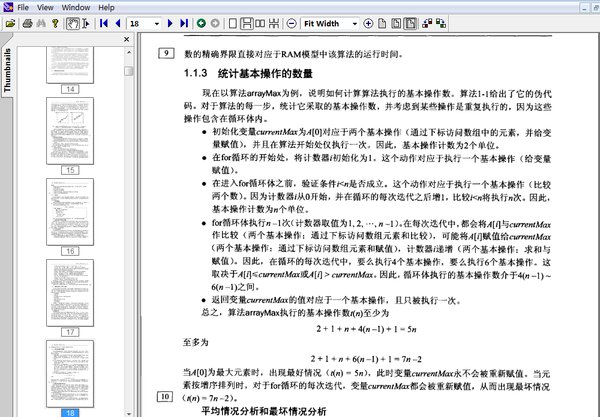Switch to continuous page layout
The height and width of the screenshot is (417, 600).
pyautogui.click(x=246, y=24)
